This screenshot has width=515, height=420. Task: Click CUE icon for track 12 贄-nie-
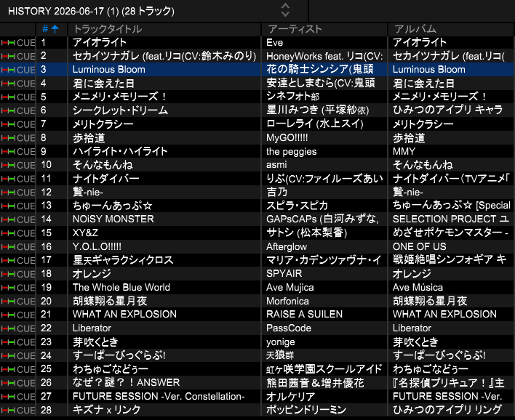click(x=17, y=193)
